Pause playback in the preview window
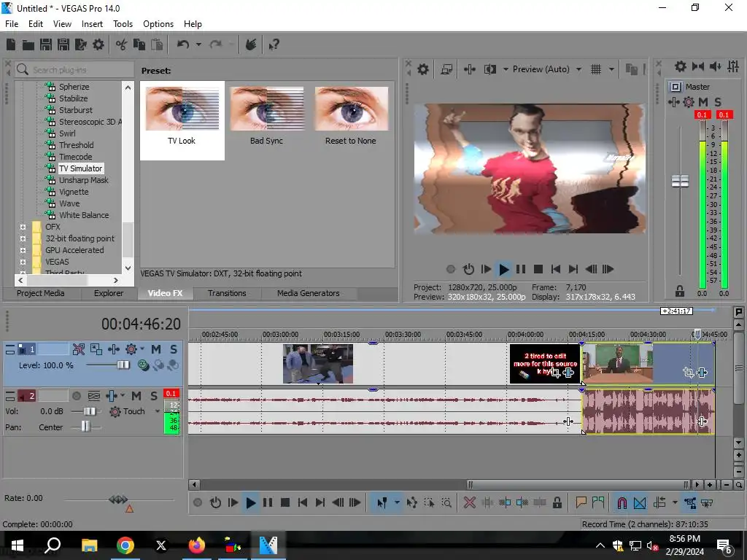The image size is (747, 560). click(521, 270)
